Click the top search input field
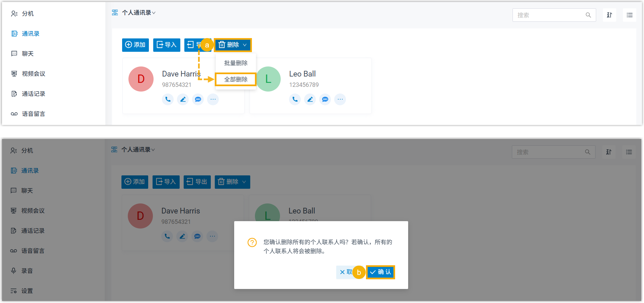Screen dimensions: 644x303 click(x=549, y=15)
